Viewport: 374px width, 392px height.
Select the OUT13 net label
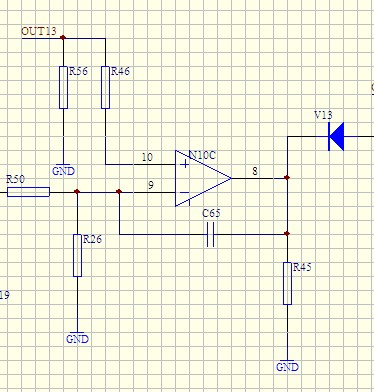click(x=39, y=31)
